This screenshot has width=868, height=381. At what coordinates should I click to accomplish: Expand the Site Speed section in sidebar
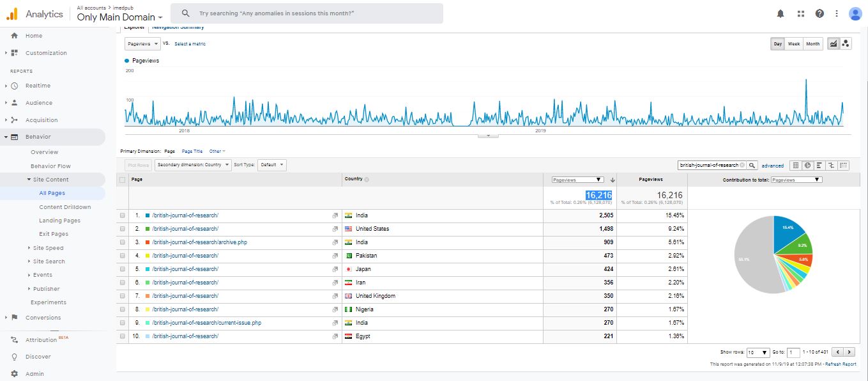coord(48,248)
